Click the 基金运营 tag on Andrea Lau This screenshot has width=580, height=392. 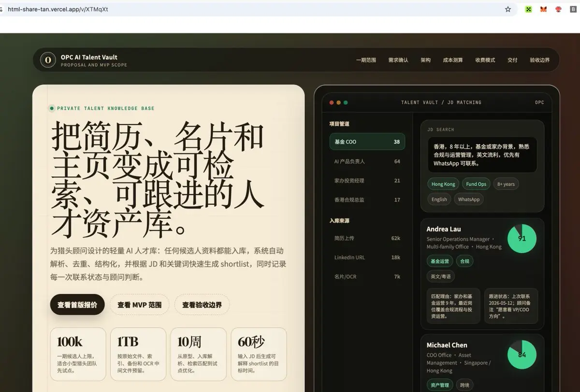click(440, 261)
